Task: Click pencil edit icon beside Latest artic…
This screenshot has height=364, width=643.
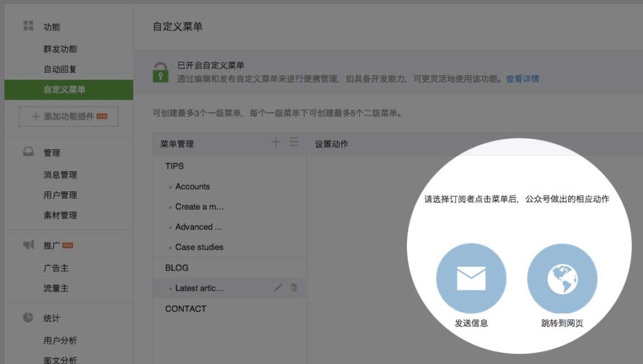Action: (x=278, y=287)
